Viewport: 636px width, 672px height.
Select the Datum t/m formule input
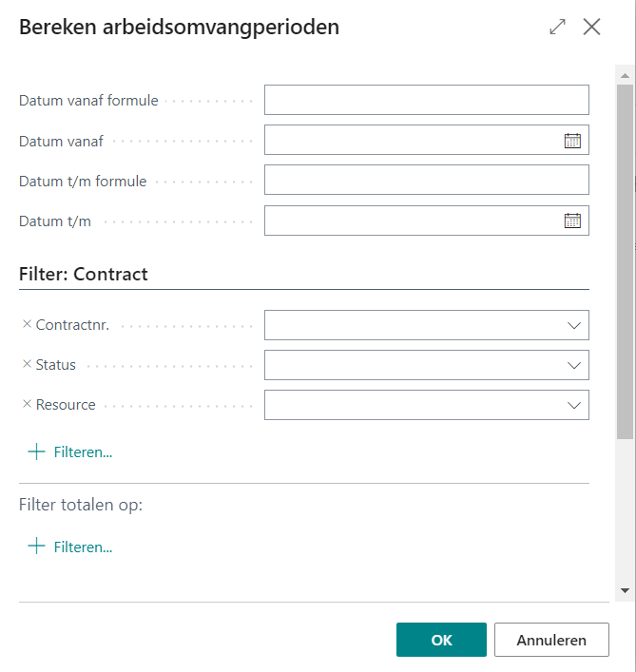tap(426, 180)
